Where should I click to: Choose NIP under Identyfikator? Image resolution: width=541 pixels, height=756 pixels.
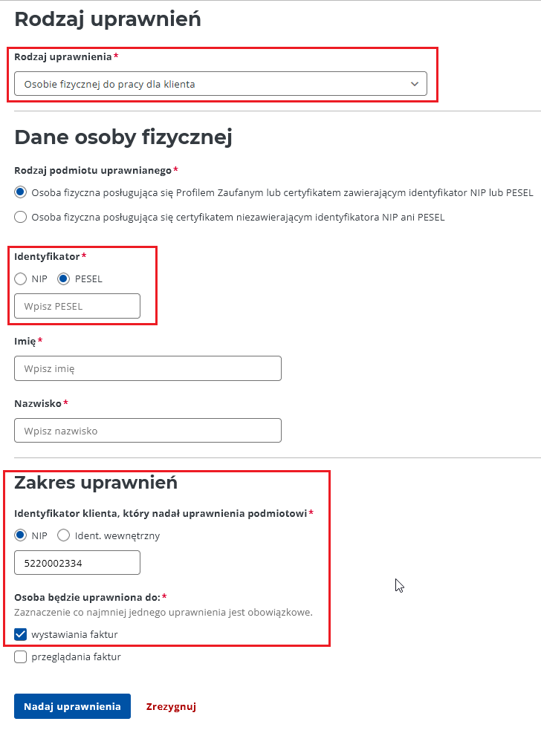[21, 279]
